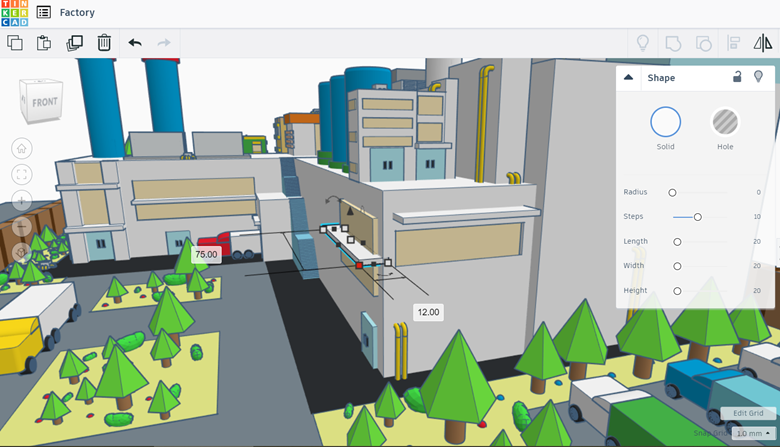
Task: Click the Show all lightbulb icon
Action: (643, 43)
